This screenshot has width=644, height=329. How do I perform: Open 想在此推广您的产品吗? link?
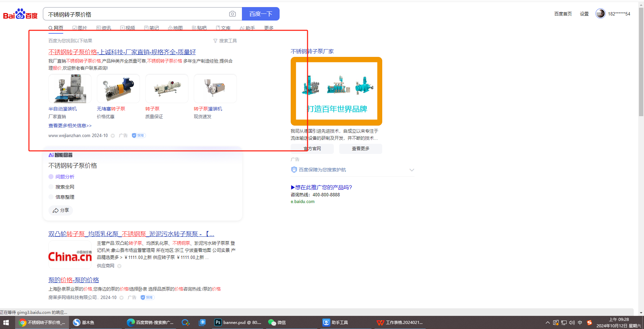click(x=321, y=187)
